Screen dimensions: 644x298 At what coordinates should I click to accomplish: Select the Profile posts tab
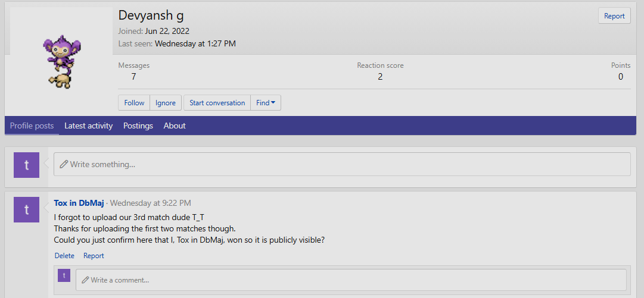(32, 126)
